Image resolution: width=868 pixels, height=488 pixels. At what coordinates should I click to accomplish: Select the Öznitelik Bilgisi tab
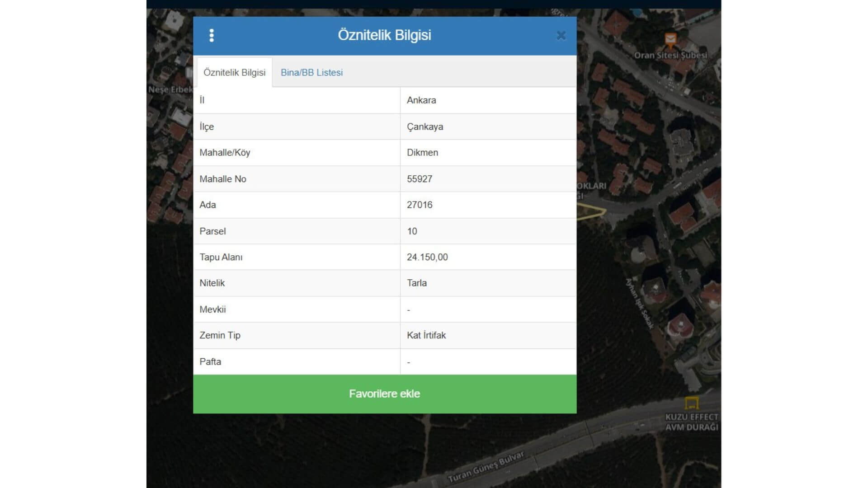click(234, 72)
